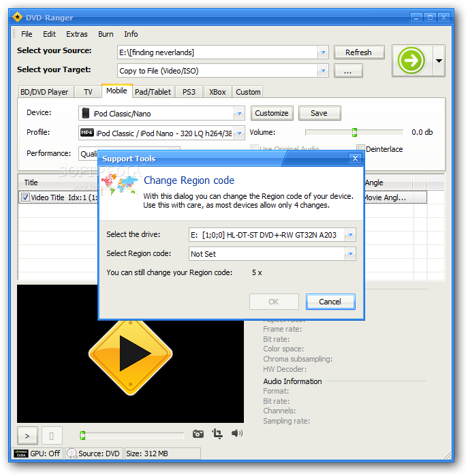Click the DVD source disc status icon
Viewport: 468px width, 476px height.
point(72,454)
